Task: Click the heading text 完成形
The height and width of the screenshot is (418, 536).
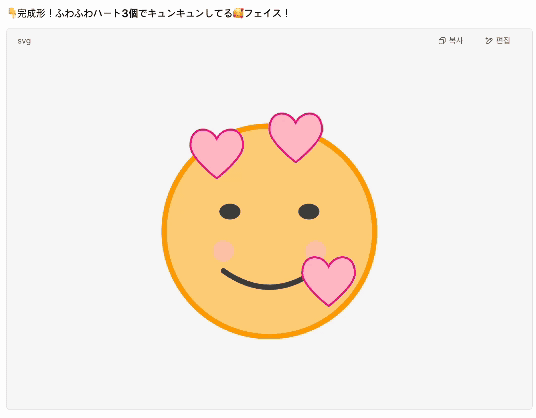Action: click(x=31, y=13)
